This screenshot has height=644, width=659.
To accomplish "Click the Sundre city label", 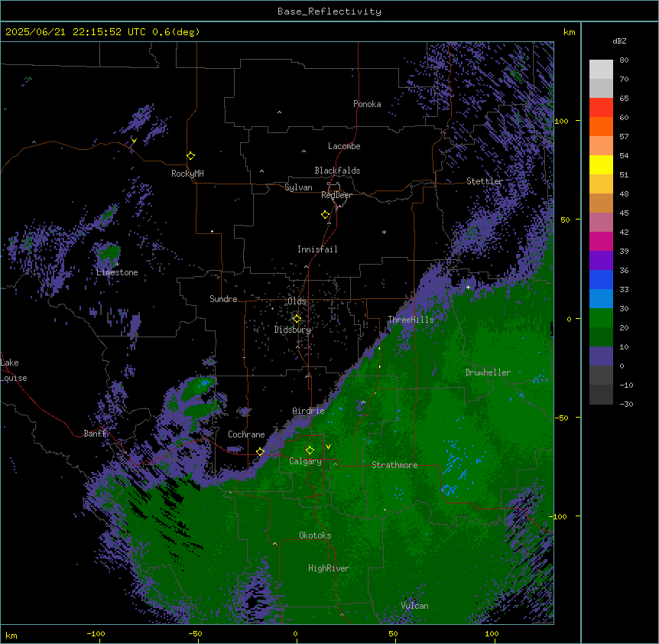I will [223, 299].
